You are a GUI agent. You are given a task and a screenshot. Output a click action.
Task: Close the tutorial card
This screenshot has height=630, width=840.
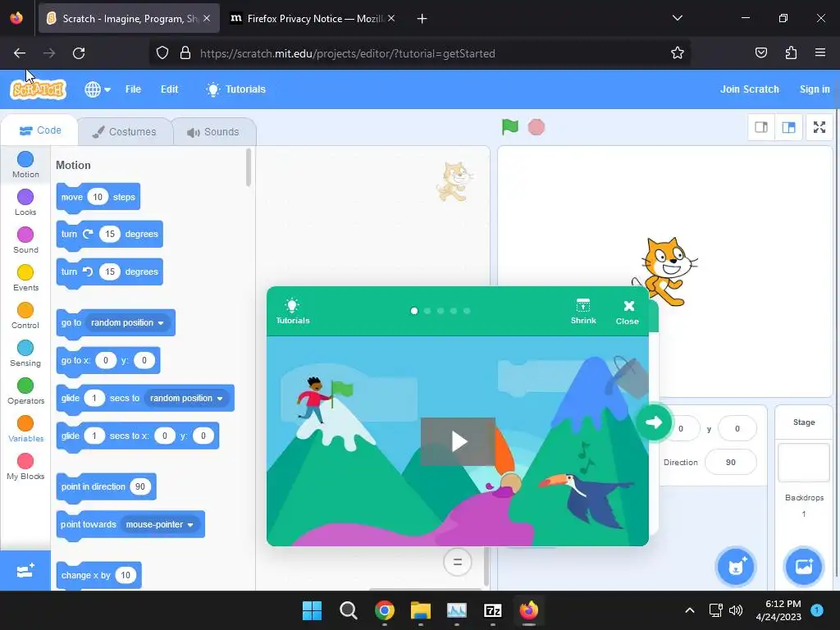click(628, 312)
